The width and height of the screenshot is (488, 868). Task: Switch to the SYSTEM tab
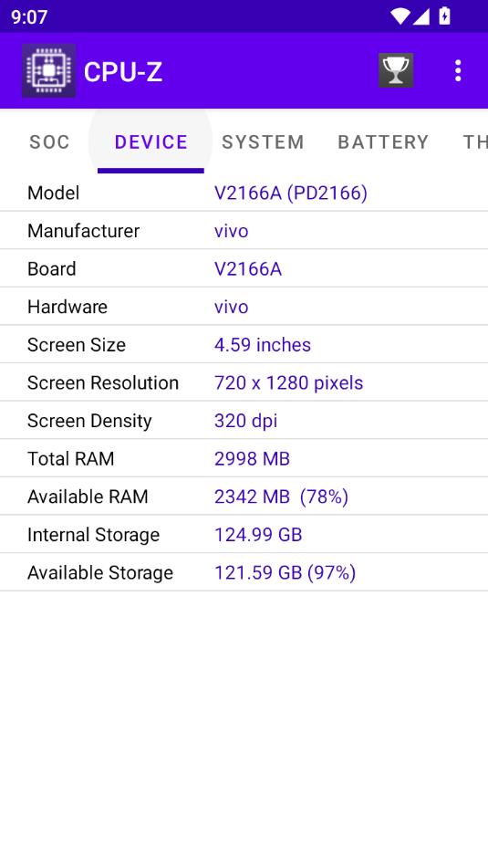263,141
